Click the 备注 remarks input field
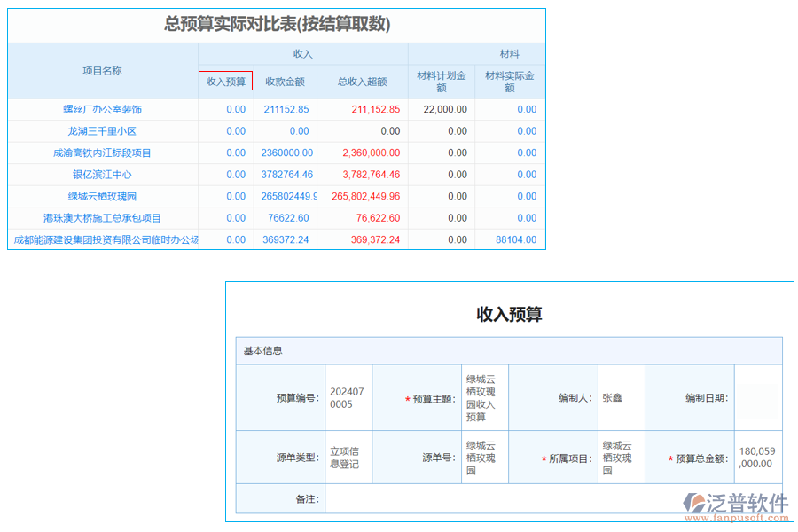The height and width of the screenshot is (532, 798). (x=488, y=499)
